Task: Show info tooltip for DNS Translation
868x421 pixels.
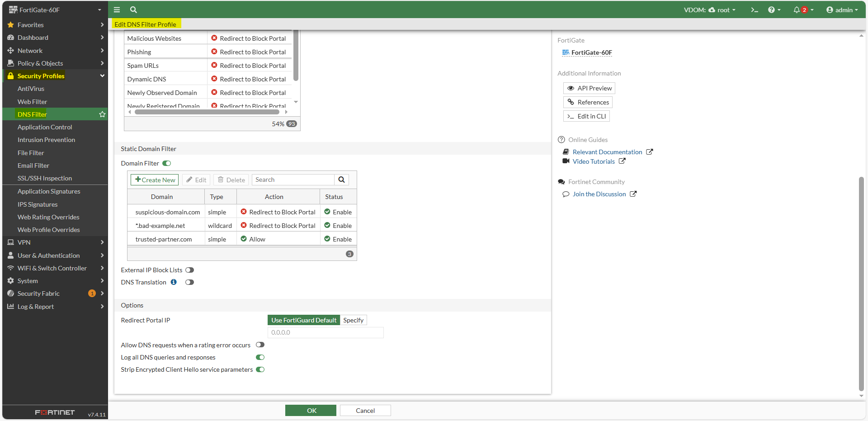Action: coord(174,282)
